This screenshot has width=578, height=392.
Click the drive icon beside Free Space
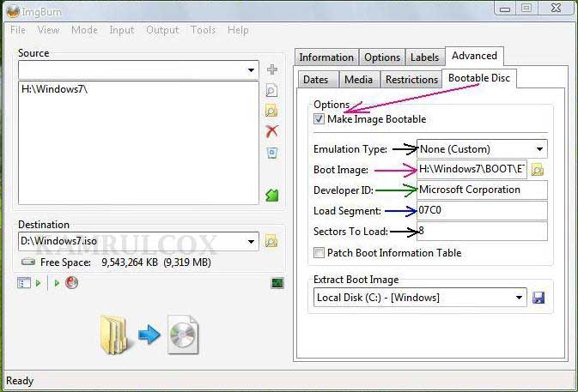[28, 262]
